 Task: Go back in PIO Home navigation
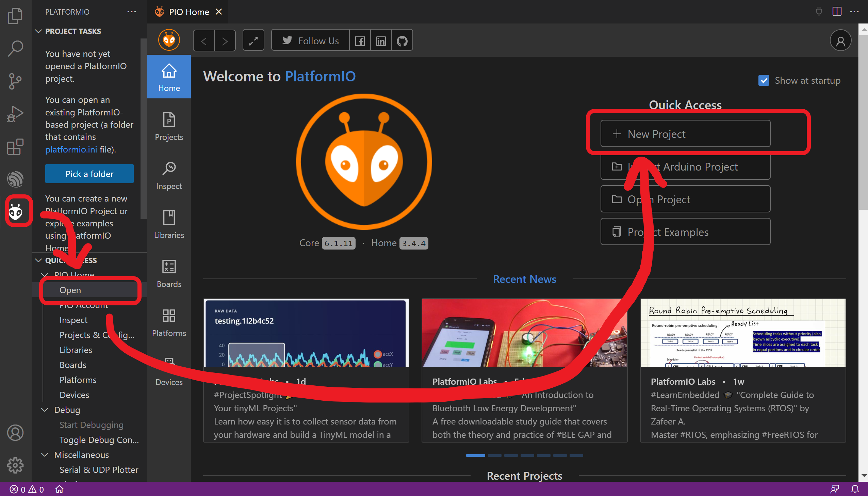click(x=203, y=41)
